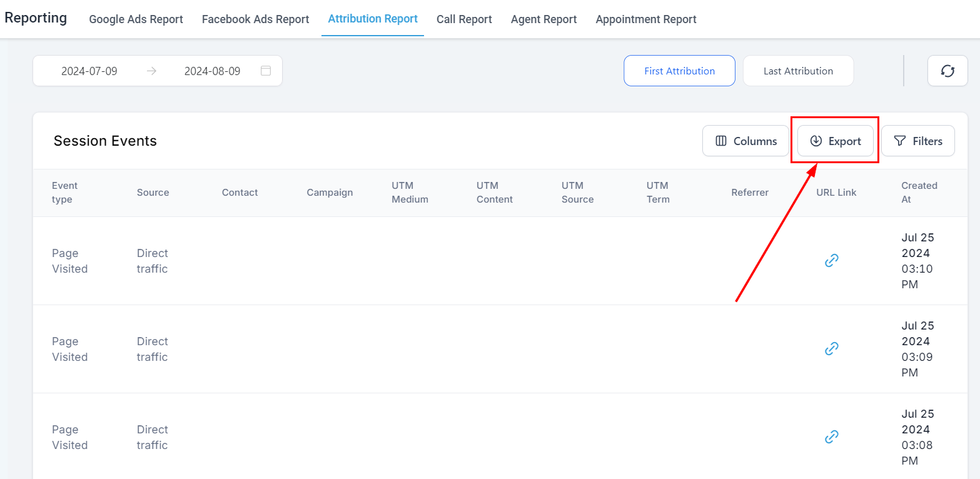Open URL link icon for 03:08 PM row
980x479 pixels.
(x=831, y=437)
